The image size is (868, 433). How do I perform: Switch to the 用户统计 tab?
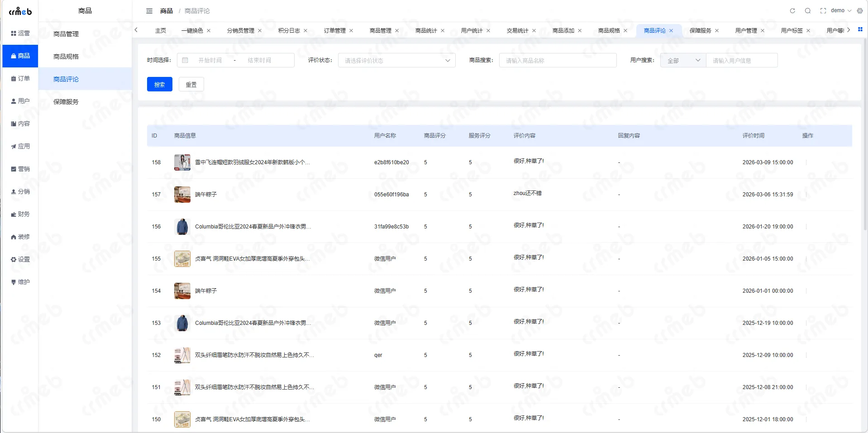pos(472,31)
